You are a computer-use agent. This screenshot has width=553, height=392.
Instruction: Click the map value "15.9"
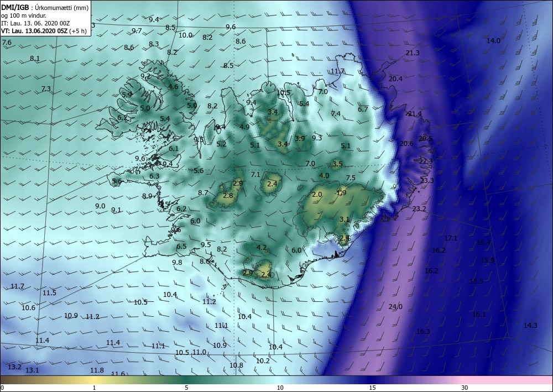487,260
